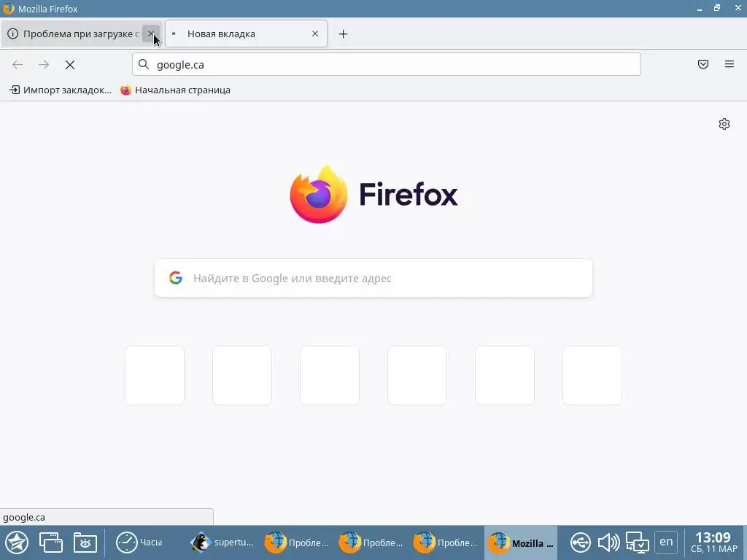
Task: Open 'Начальная страница' bookmark
Action: [x=175, y=90]
